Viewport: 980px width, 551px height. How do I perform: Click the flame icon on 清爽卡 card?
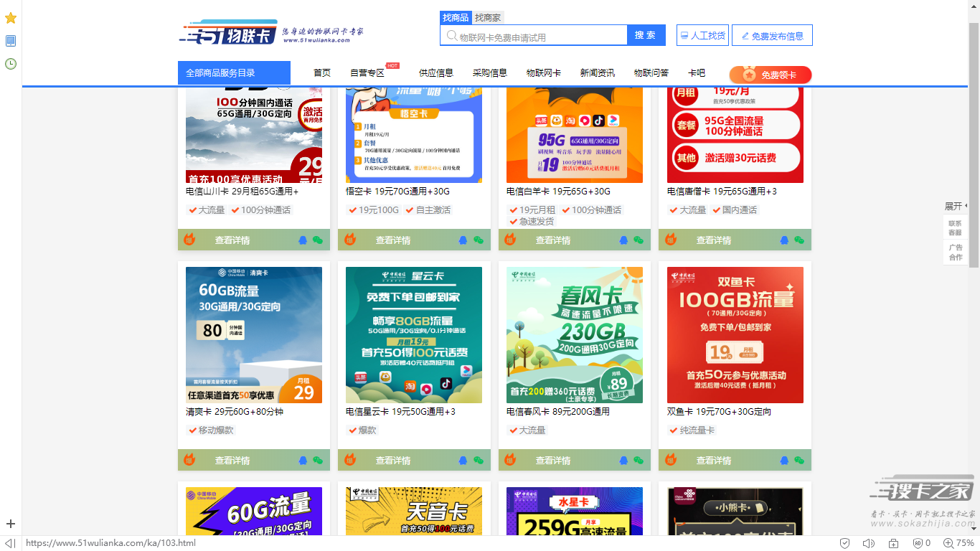click(x=189, y=460)
